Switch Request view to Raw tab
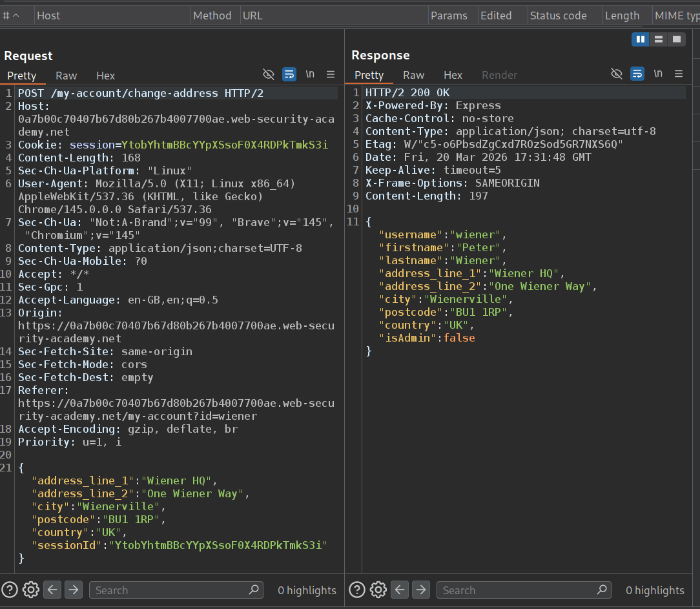 coord(66,76)
